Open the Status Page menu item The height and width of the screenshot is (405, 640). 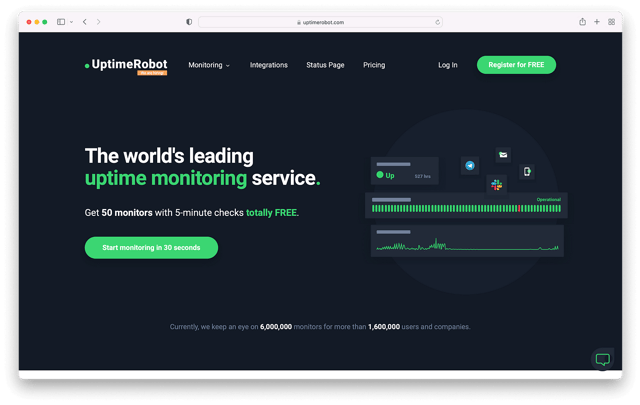tap(325, 65)
